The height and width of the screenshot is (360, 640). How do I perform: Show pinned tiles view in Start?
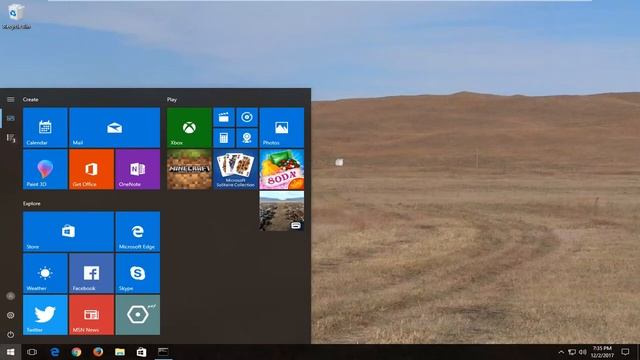point(11,118)
